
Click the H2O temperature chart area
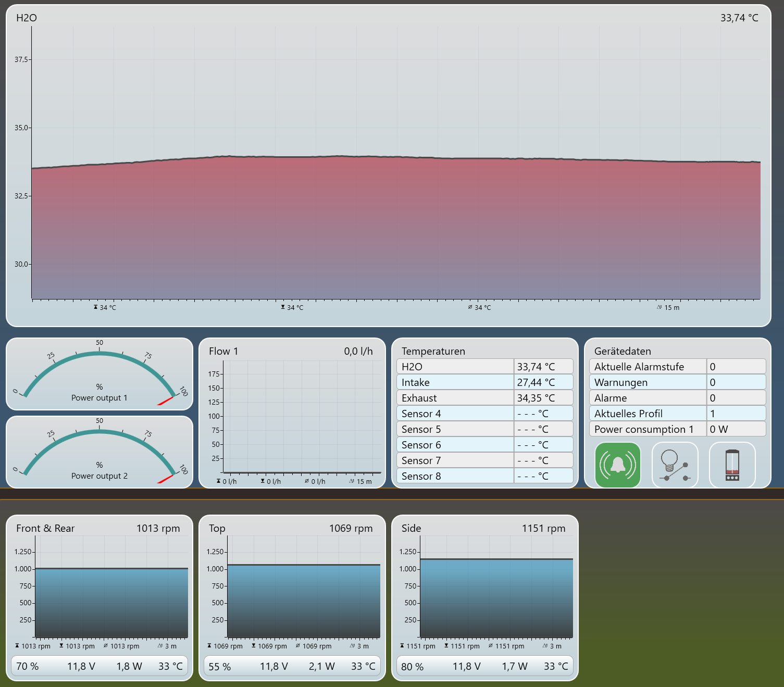pyautogui.click(x=396, y=163)
